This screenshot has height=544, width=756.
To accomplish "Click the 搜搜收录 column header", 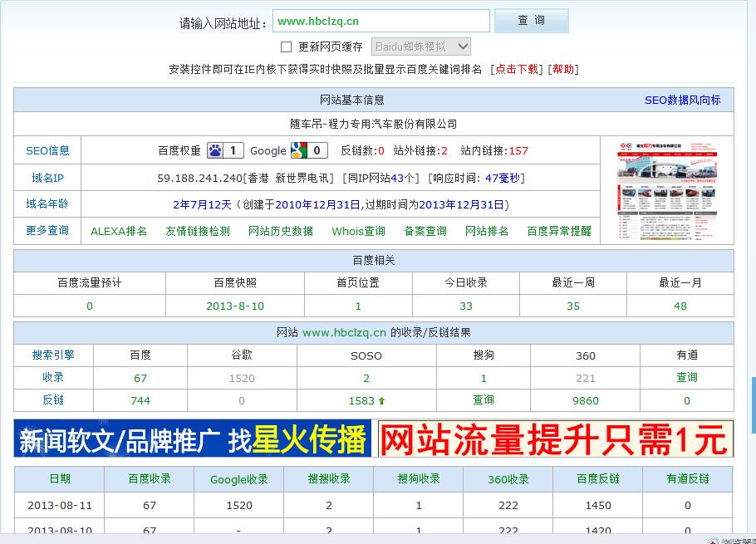I will point(329,479).
